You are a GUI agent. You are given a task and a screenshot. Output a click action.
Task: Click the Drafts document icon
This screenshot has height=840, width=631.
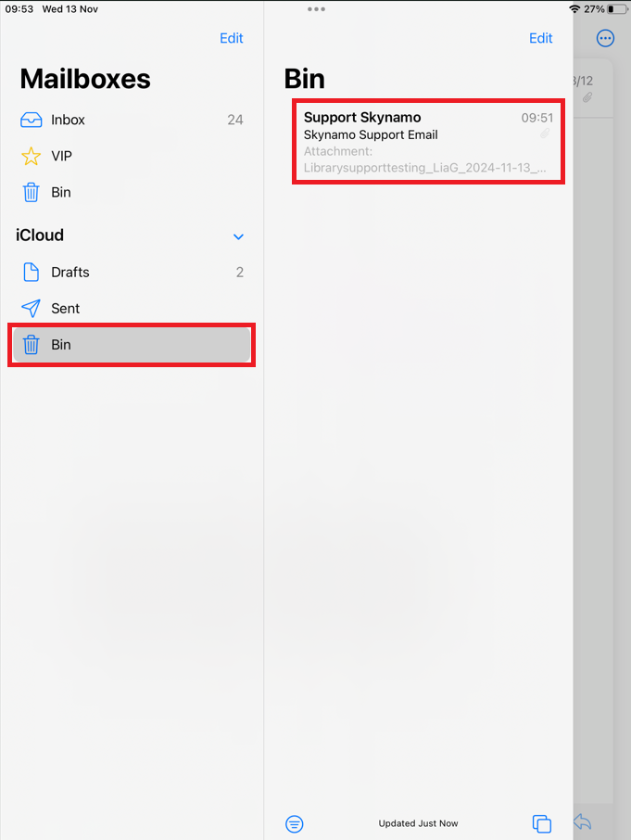[x=31, y=272]
